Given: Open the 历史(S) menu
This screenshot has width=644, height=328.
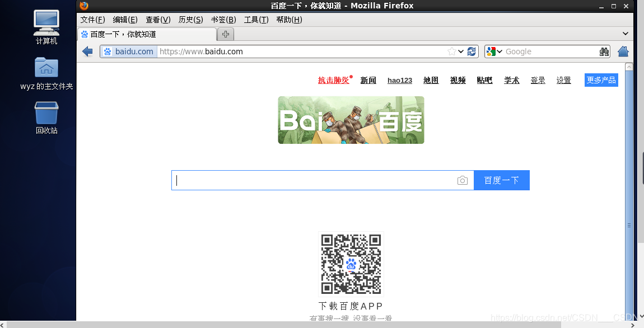Looking at the screenshot, I should tap(190, 20).
